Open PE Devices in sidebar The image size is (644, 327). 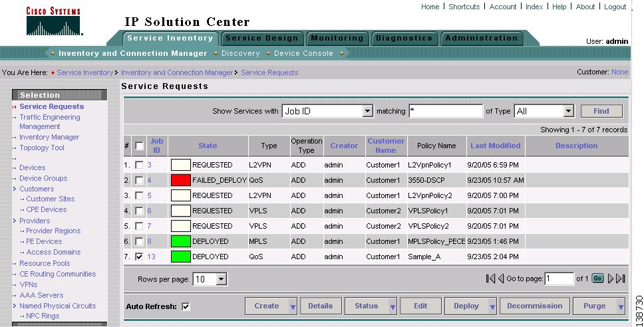[44, 241]
